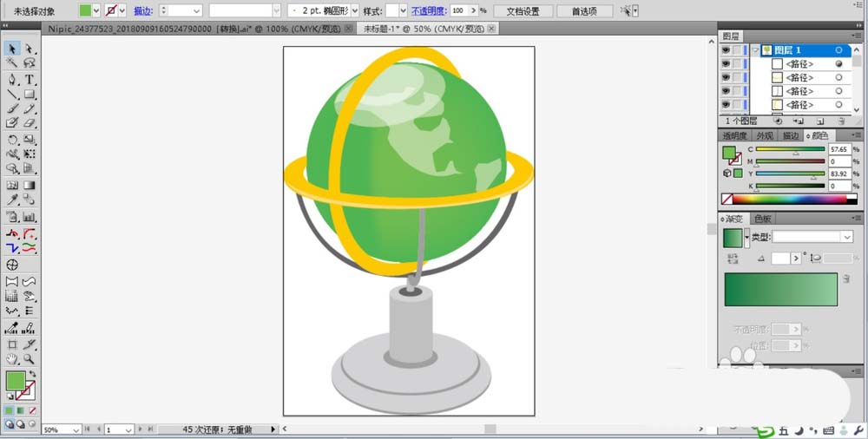This screenshot has width=868, height=439.
Task: Click the Y yellow color slider
Action: coord(790,174)
